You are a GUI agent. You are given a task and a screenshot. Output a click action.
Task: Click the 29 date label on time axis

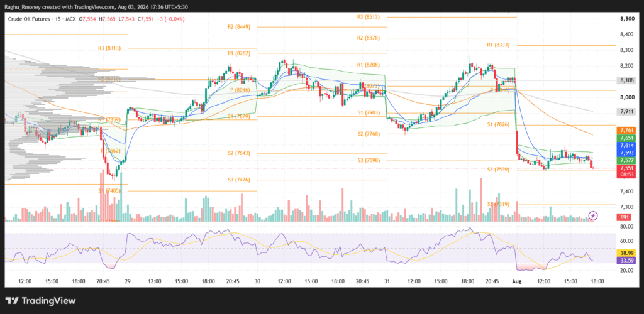[127, 281]
